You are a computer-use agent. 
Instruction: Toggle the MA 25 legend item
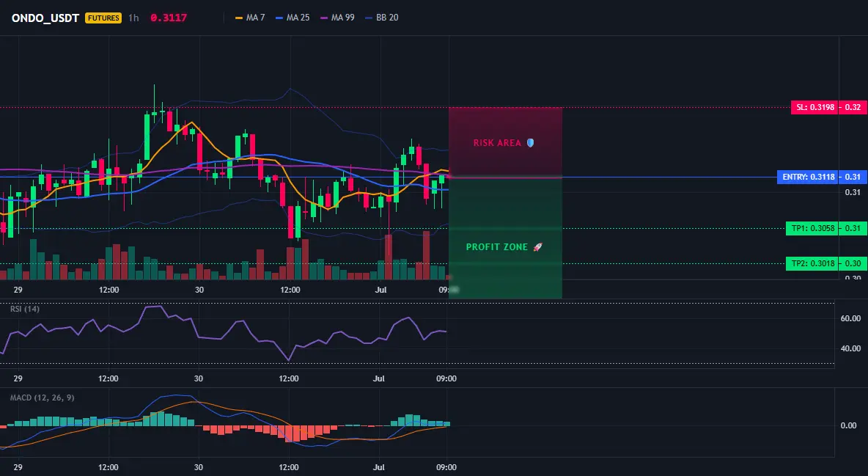pos(293,18)
